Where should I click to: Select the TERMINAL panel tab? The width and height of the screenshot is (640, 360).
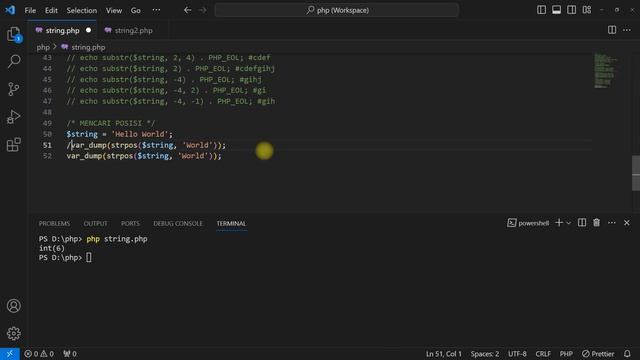point(231,224)
